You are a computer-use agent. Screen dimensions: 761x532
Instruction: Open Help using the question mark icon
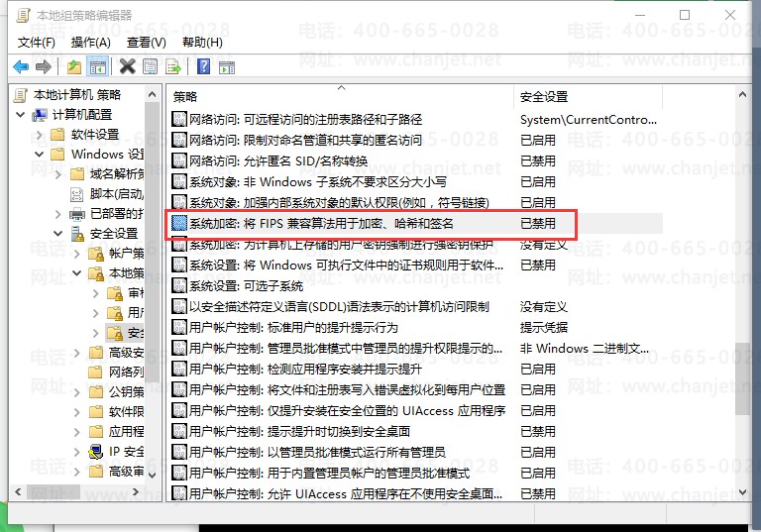(x=203, y=67)
